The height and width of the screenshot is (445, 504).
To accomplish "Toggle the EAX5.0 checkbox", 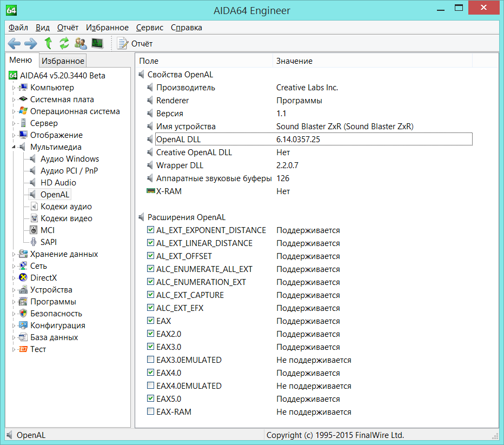I will tap(150, 399).
